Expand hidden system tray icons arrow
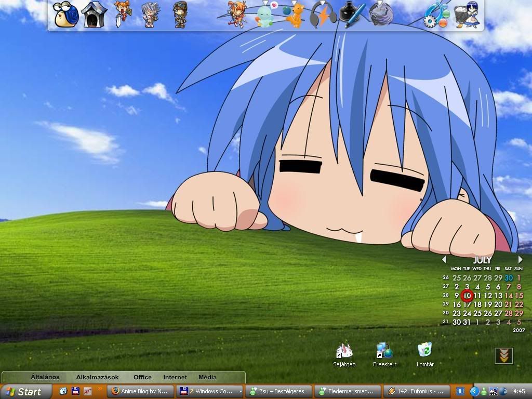Image resolution: width=532 pixels, height=399 pixels. pos(474,392)
